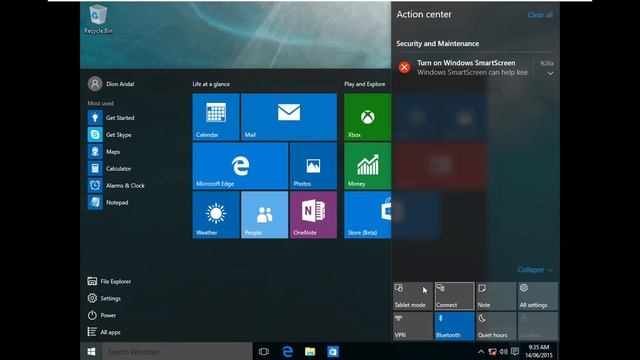Open Notepad from Most used list
Screen dimensions: 640x360
pyautogui.click(x=108, y=202)
